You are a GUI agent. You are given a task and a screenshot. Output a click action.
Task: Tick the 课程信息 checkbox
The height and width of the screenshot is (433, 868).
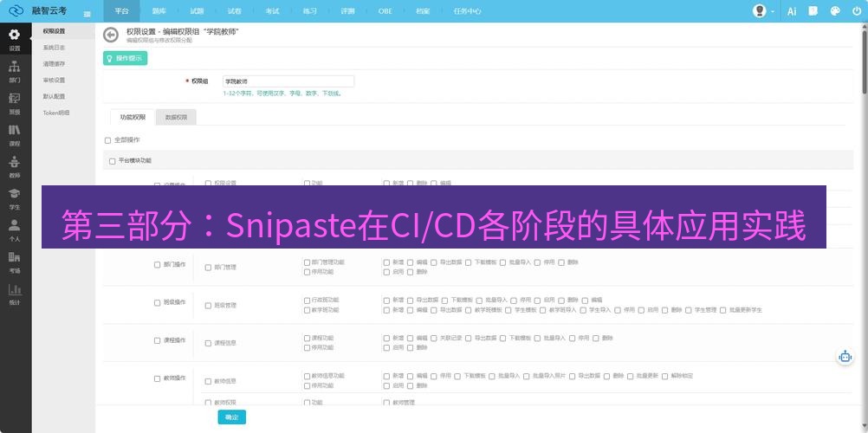click(208, 343)
